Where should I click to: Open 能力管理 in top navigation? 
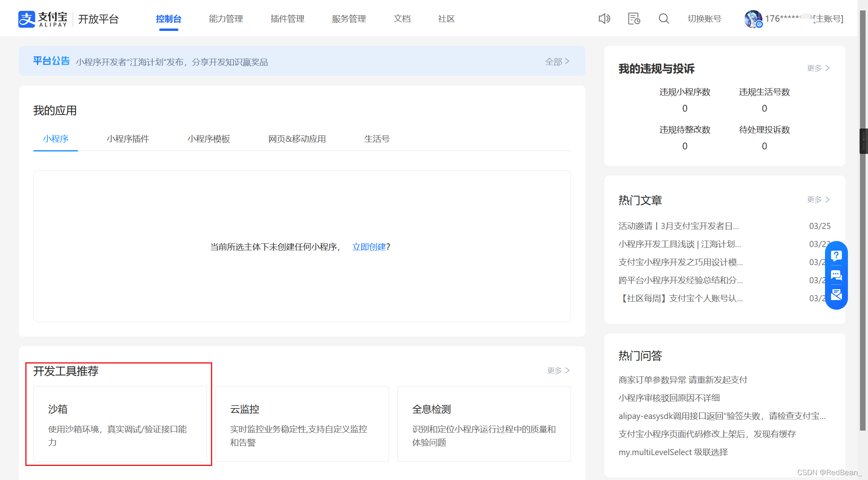[226, 19]
